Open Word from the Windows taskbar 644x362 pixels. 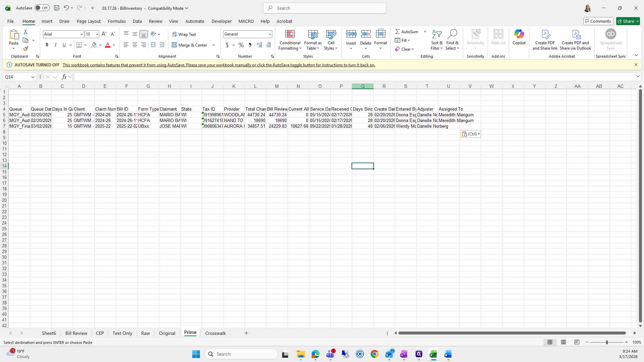pos(448,354)
